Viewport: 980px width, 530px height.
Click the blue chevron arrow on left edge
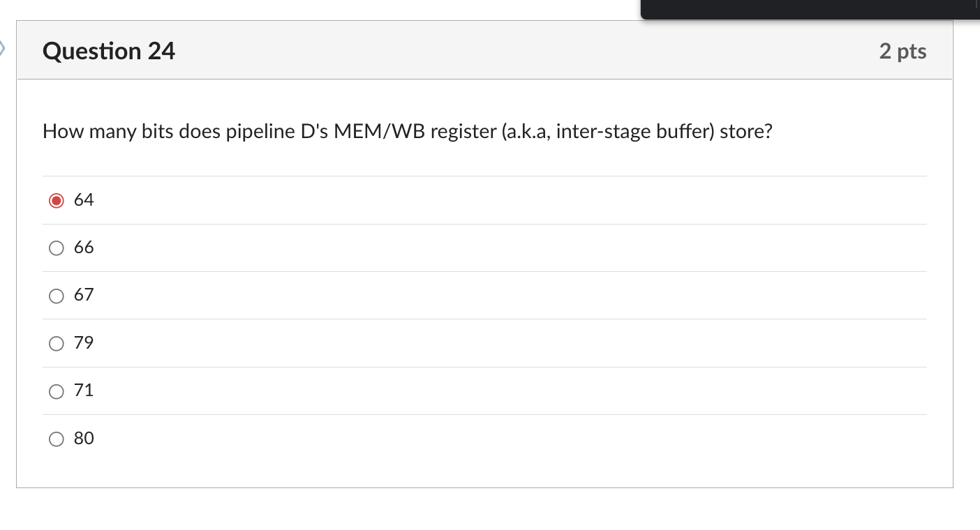pos(3,47)
